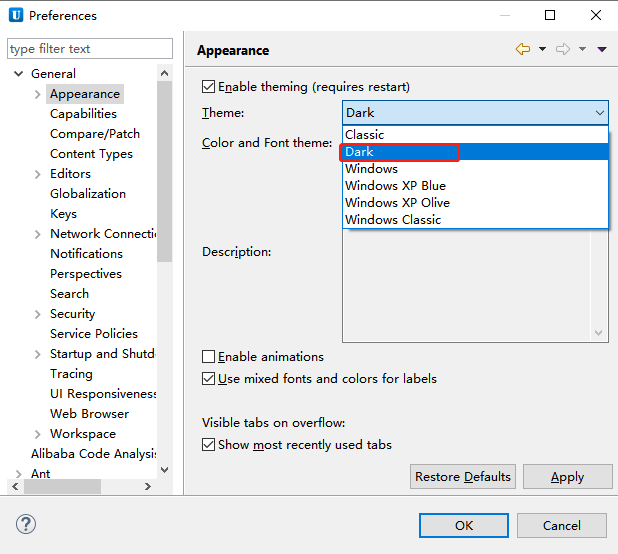The width and height of the screenshot is (618, 554).
Task: Select Workspace in preferences tree
Action: click(x=83, y=433)
